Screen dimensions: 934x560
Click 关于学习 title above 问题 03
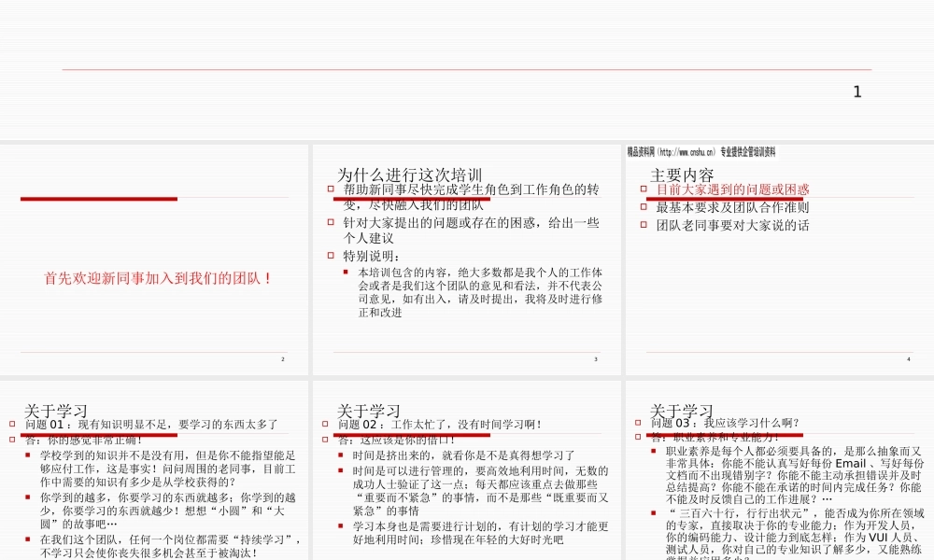coord(682,410)
